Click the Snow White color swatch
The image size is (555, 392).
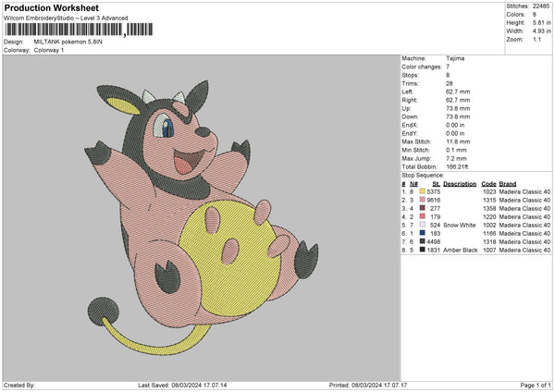(423, 225)
